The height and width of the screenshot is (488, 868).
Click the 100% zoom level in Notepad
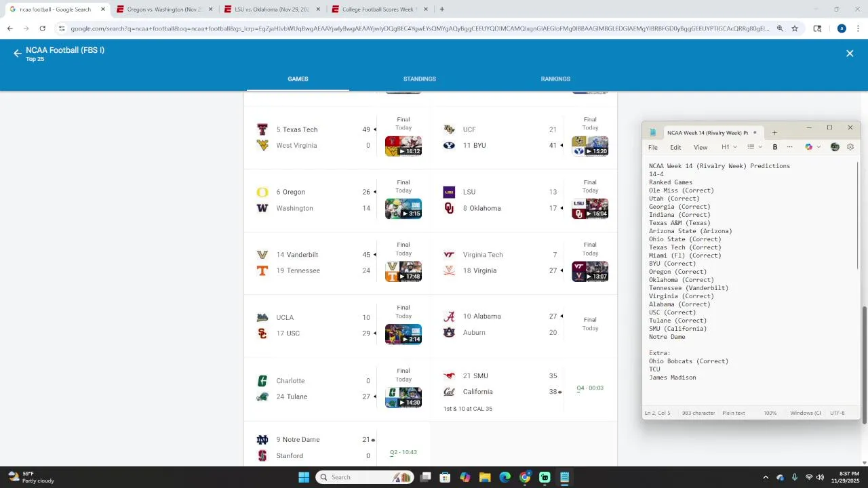pyautogui.click(x=770, y=413)
